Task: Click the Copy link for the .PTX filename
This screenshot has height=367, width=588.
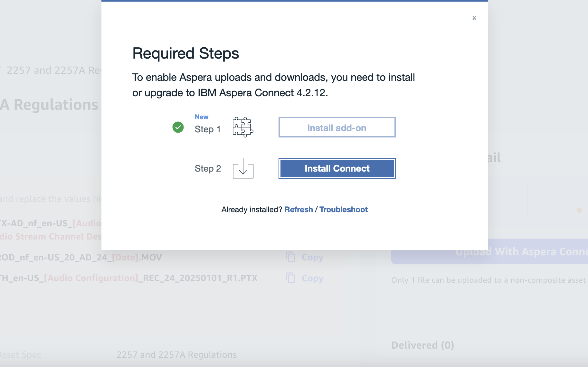Action: point(312,278)
